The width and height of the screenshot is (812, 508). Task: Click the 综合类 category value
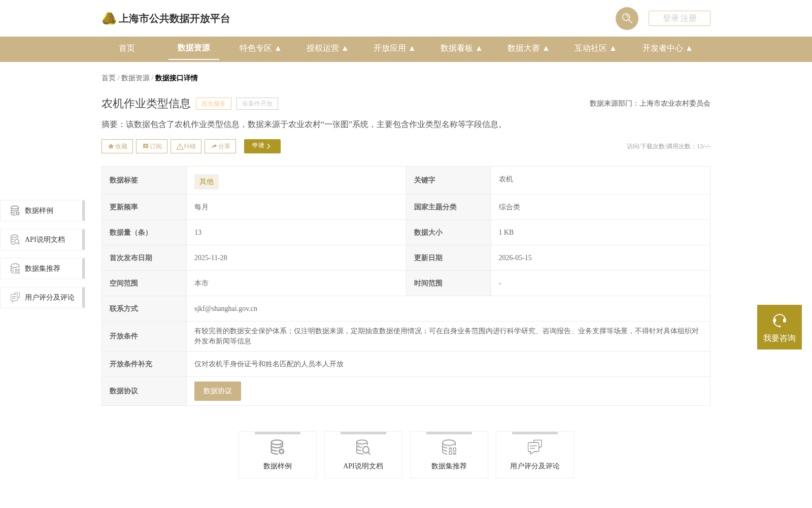tap(509, 207)
